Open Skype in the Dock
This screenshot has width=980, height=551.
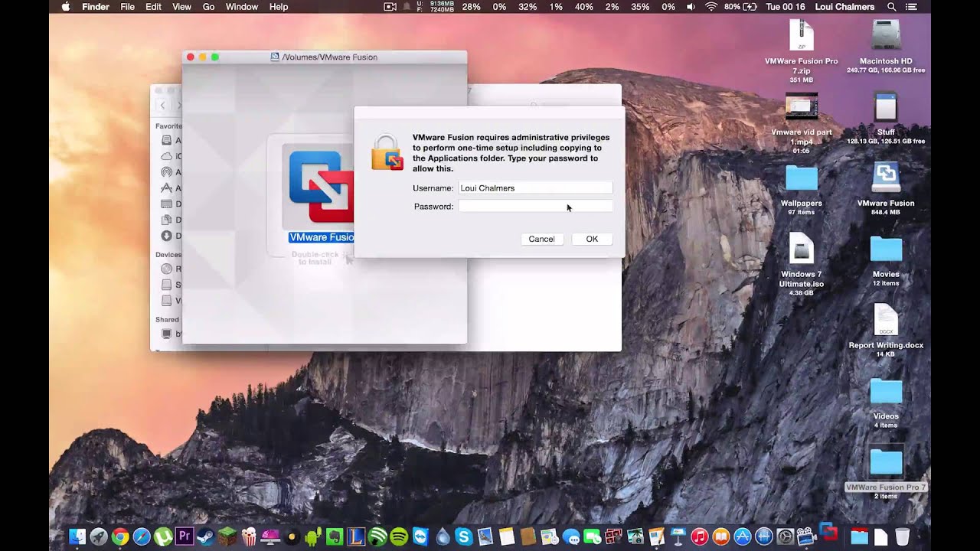tap(463, 536)
